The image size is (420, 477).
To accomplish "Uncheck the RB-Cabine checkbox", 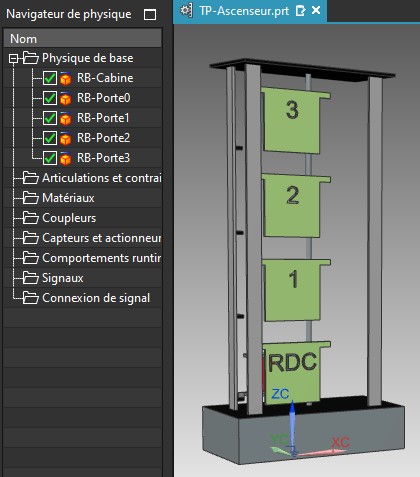I will point(50,78).
